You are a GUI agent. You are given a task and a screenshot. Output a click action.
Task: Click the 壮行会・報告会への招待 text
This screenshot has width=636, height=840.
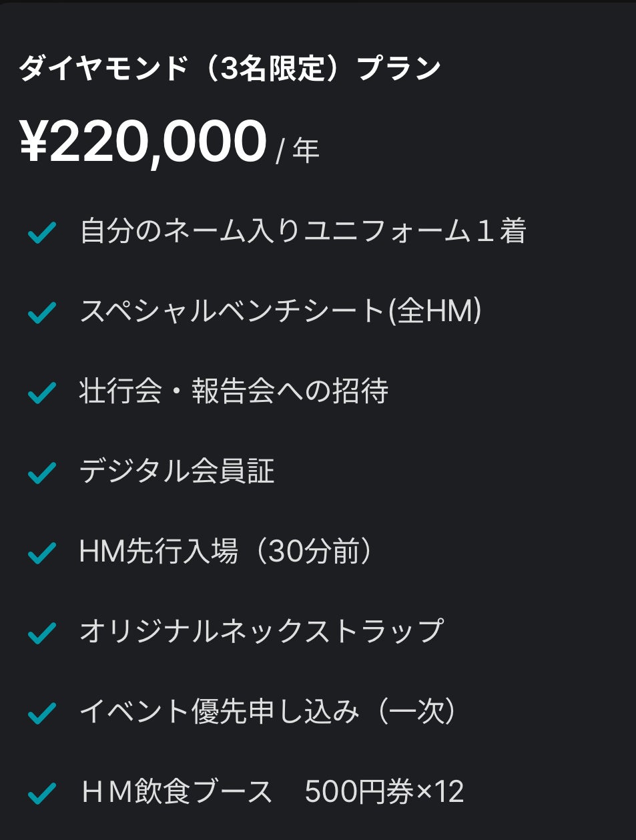pos(234,392)
